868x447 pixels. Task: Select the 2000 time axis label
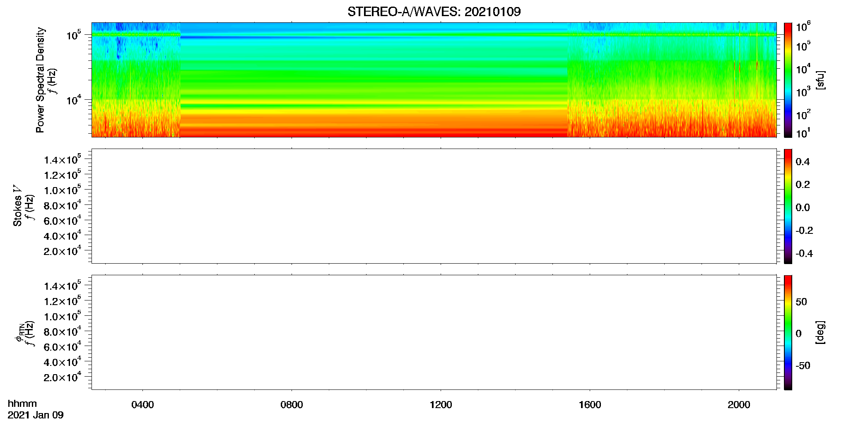point(739,405)
